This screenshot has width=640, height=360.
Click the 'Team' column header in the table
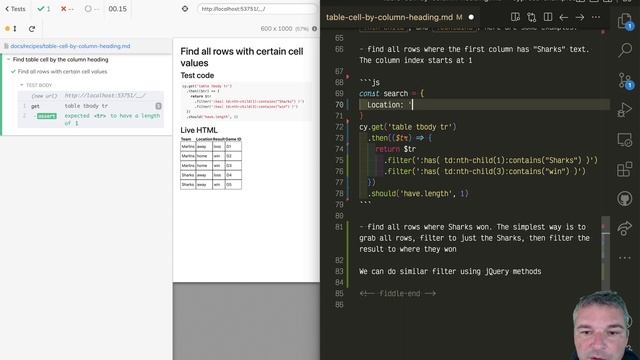(x=186, y=139)
